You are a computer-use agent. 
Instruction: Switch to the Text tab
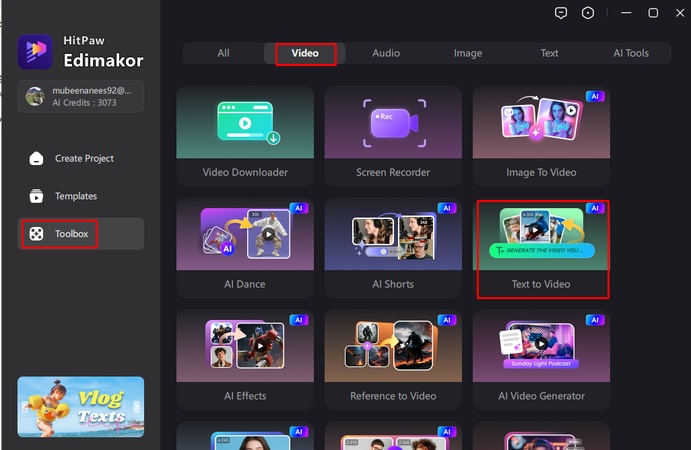pyautogui.click(x=549, y=53)
